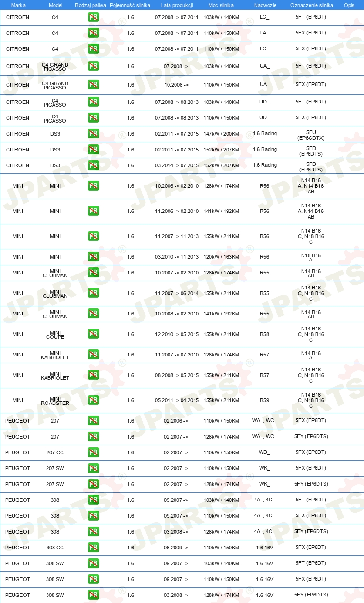Click the Oznaczenie silnika column header
364x603 pixels.
coord(312,5)
